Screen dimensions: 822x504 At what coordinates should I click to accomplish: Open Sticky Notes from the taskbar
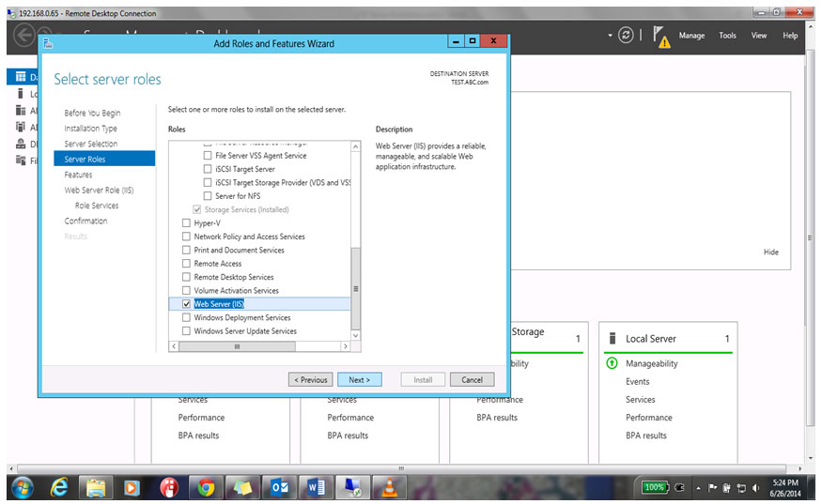(242, 488)
